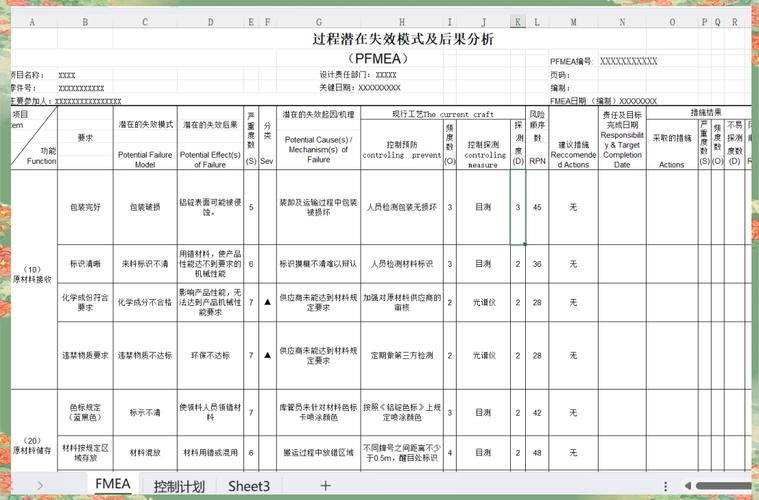The image size is (759, 500).
Task: Select the highlighted detection cell with 3
Action: [x=517, y=207]
